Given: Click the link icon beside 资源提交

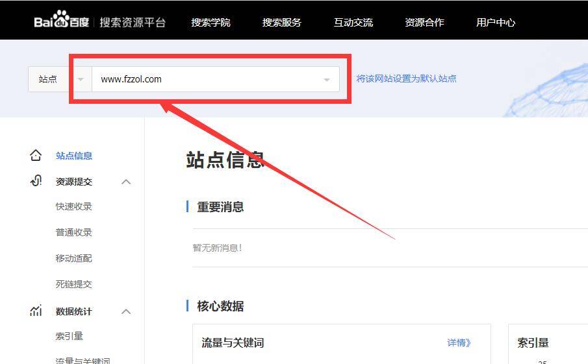Looking at the screenshot, I should coord(36,181).
